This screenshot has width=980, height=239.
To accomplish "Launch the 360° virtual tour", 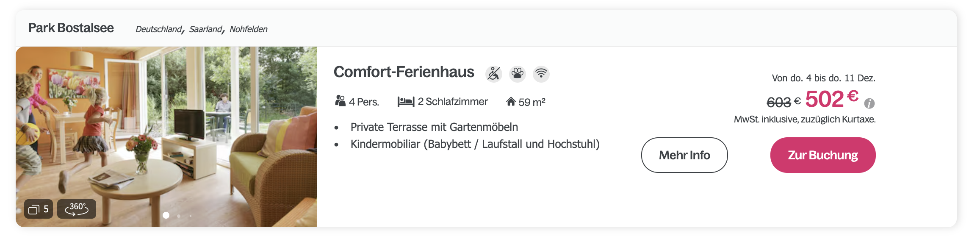I will click(77, 209).
